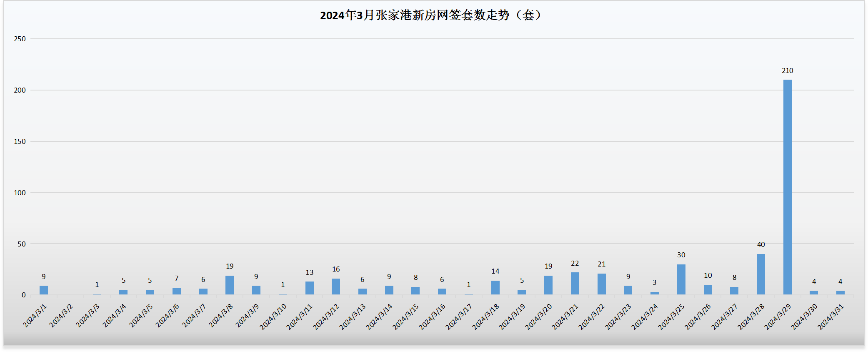Click data label 16
The width and height of the screenshot is (868, 352).
(336, 269)
